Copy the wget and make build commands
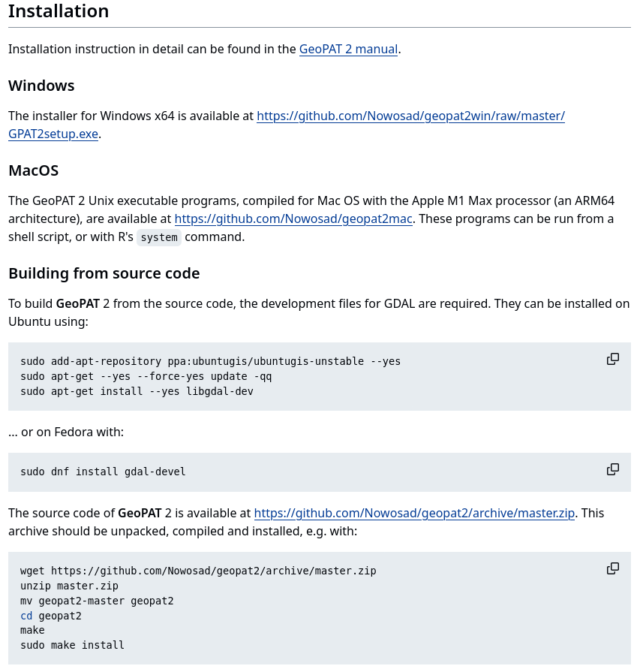Screen dimensions: 637x672 (x=613, y=568)
